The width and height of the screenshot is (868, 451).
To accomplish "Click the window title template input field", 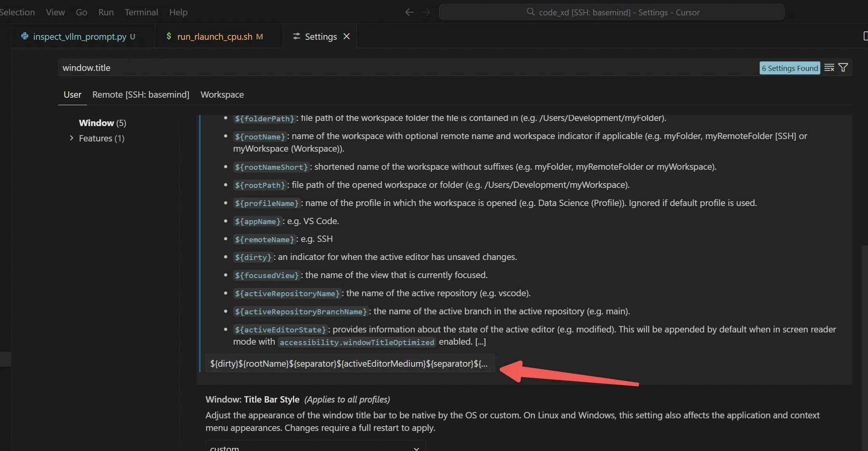I will (349, 364).
